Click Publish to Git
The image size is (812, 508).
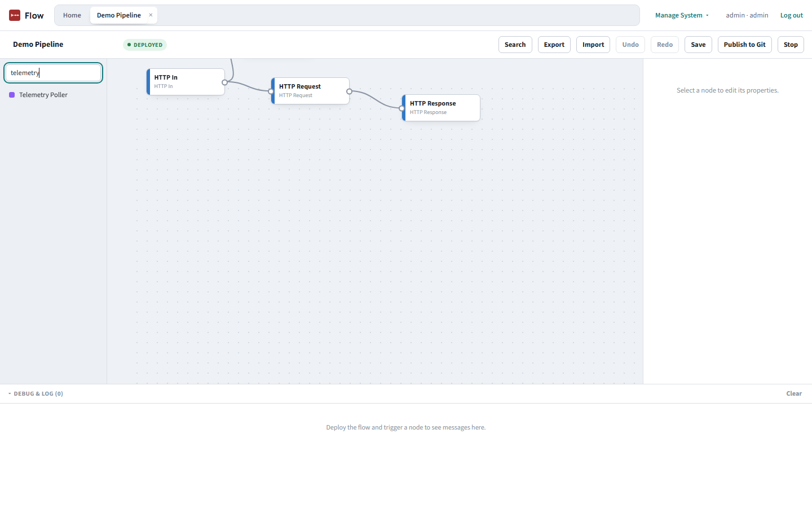tap(744, 45)
